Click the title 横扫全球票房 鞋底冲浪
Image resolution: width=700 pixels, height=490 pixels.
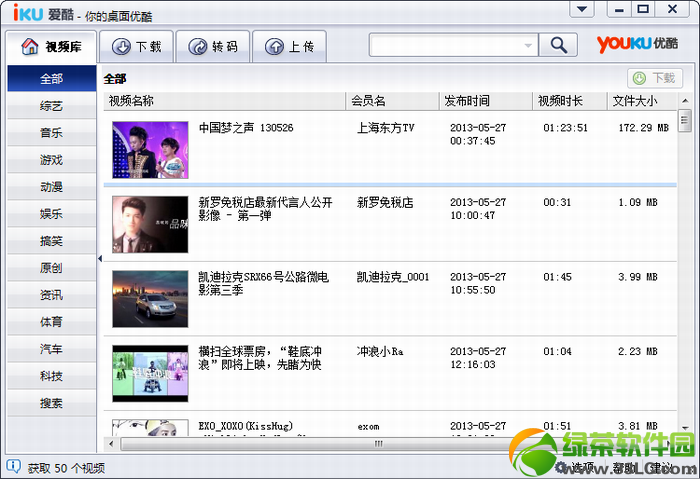click(260, 358)
